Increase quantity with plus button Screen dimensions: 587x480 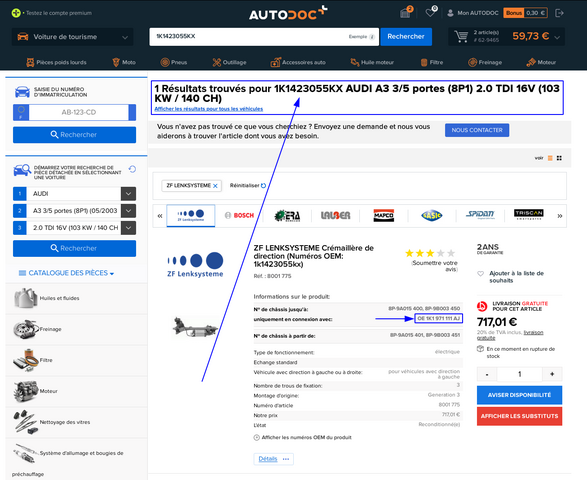552,374
